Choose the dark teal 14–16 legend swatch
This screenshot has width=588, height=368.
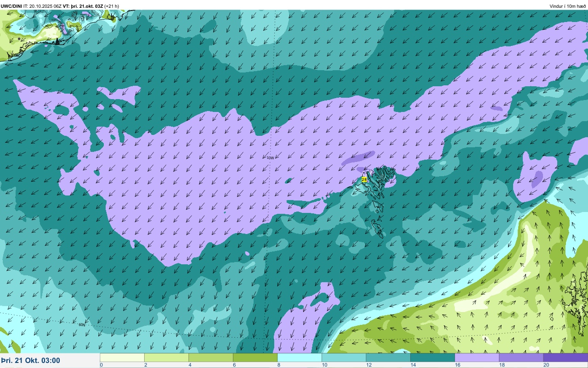[x=432, y=357]
